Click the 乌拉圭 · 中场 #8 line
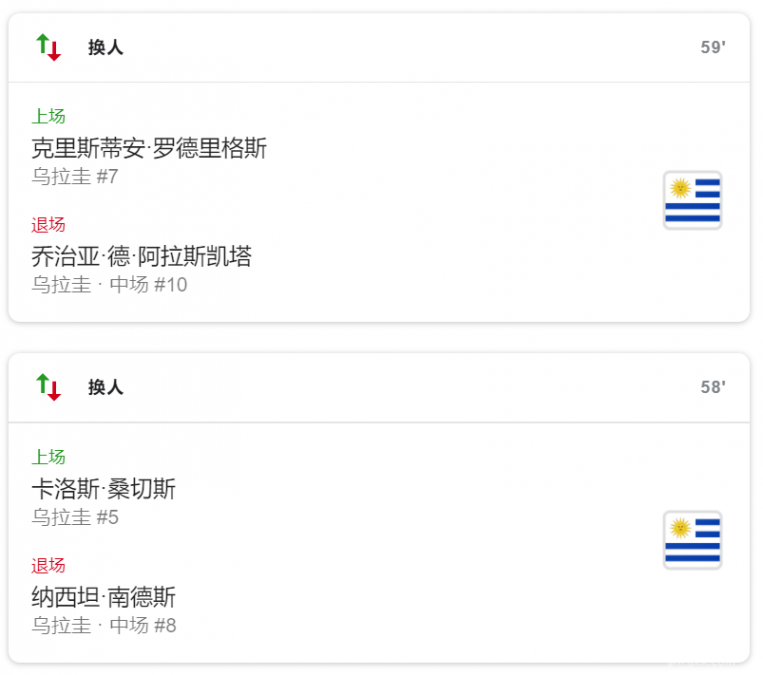 click(104, 625)
